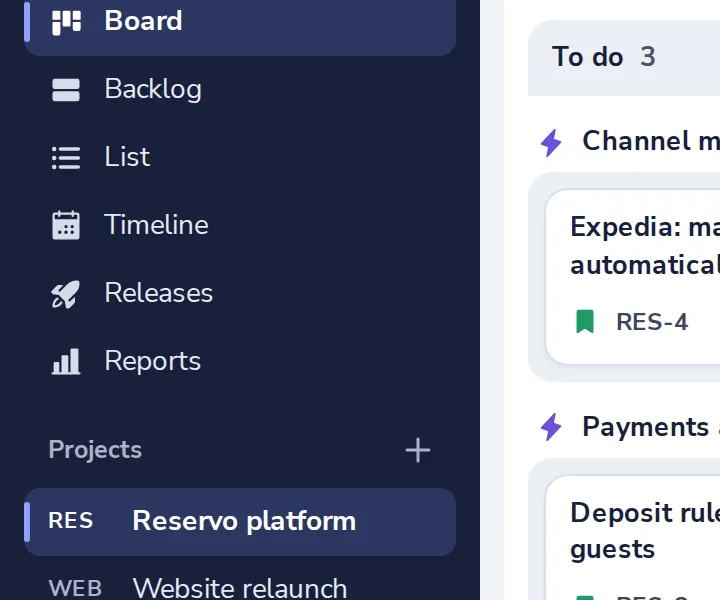Click the lightning icon beside Channel epic
The height and width of the screenshot is (600, 720).
(x=551, y=143)
